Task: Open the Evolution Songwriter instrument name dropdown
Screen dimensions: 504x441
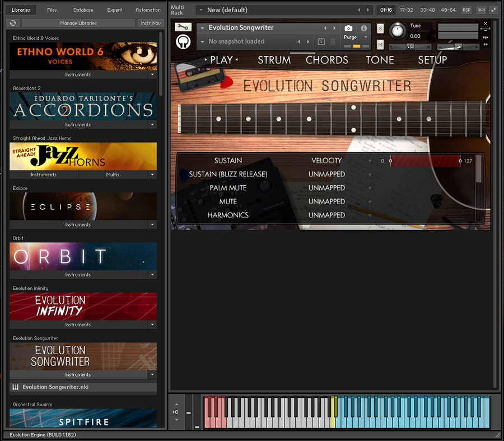Action: [x=203, y=28]
